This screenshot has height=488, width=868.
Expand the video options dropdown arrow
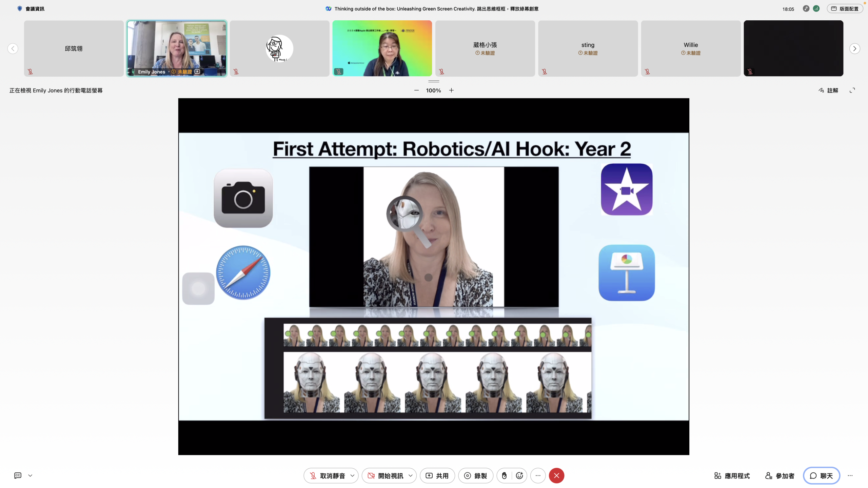tap(411, 475)
